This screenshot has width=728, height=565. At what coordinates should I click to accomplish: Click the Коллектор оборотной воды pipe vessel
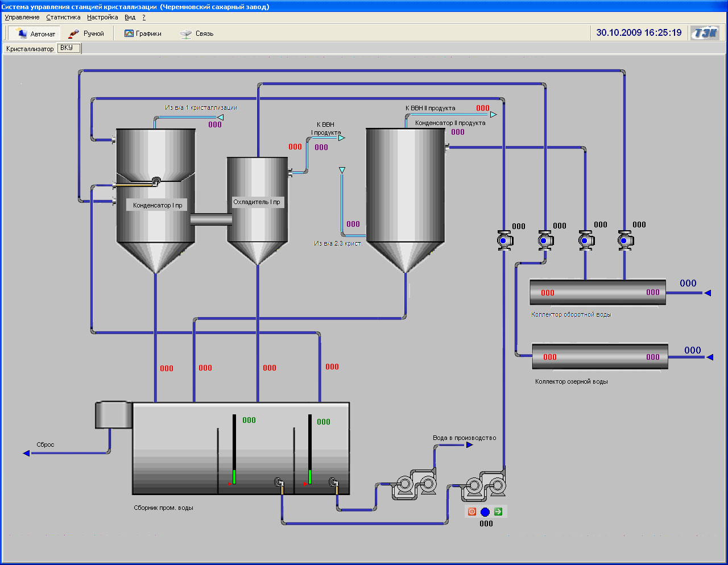point(597,293)
